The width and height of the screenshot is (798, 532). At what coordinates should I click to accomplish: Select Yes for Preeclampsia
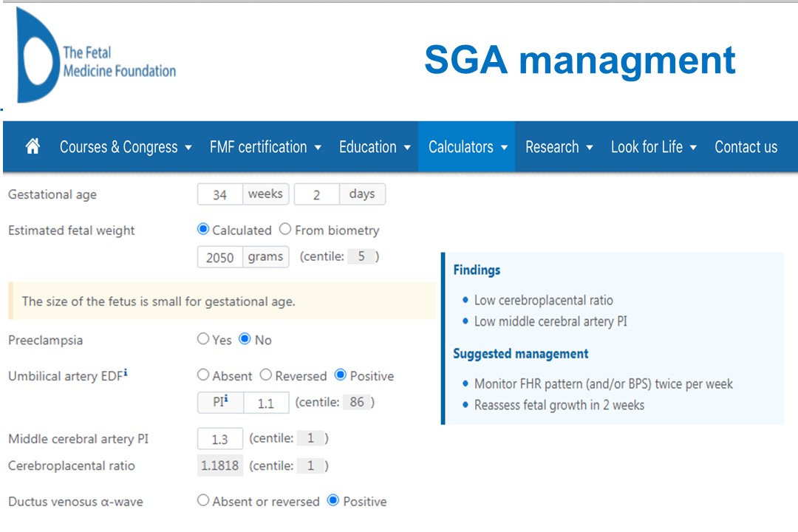coord(203,339)
